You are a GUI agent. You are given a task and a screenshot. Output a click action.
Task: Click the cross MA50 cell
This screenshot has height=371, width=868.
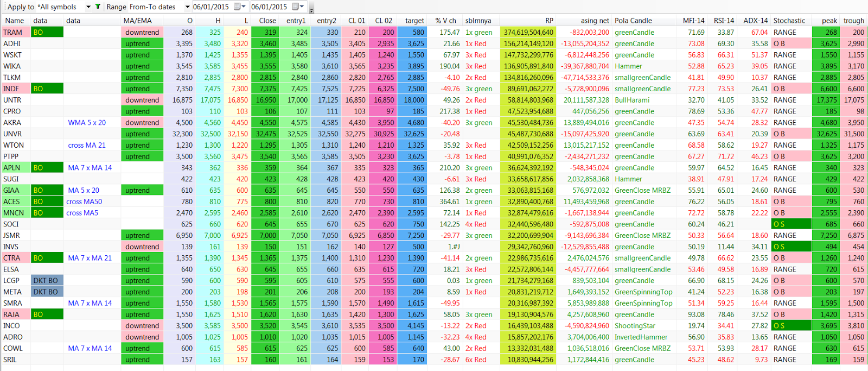[x=84, y=202]
